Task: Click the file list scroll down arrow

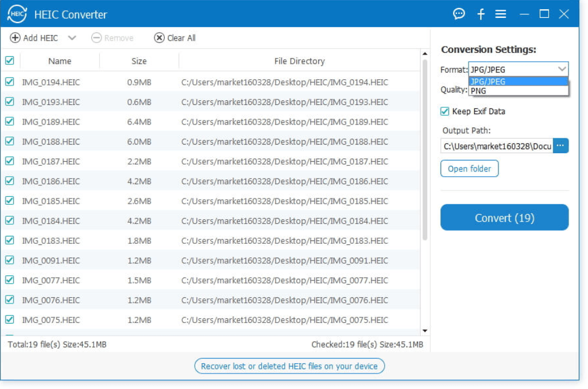Action: coord(425,330)
